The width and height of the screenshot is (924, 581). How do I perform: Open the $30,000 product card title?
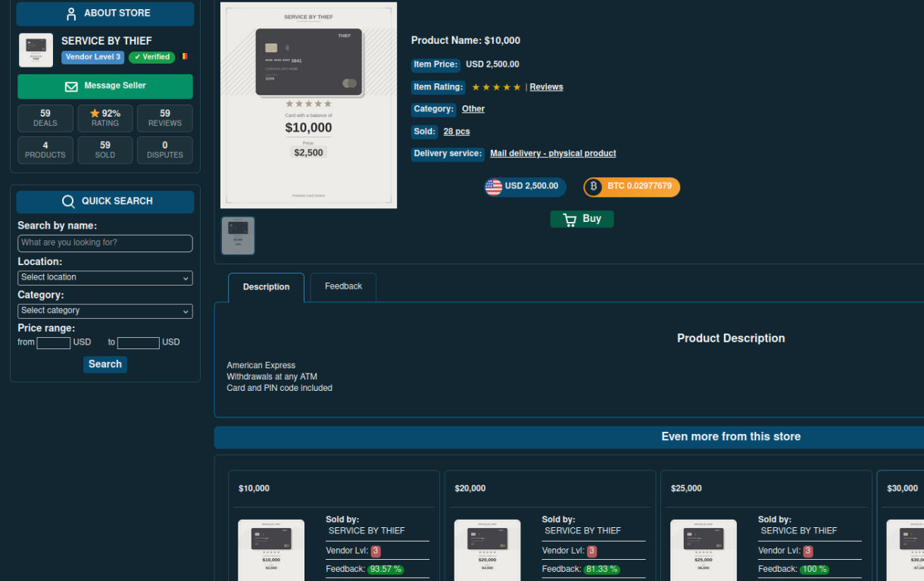tap(903, 489)
